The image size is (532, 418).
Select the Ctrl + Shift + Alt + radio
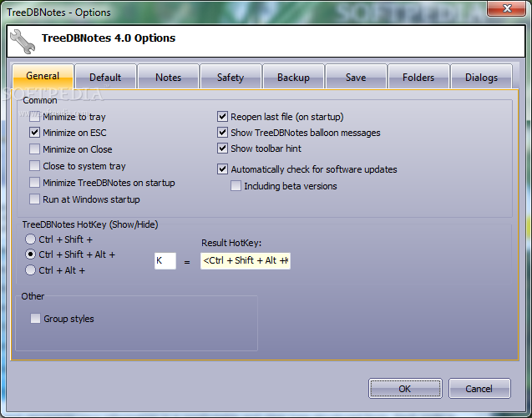30,254
